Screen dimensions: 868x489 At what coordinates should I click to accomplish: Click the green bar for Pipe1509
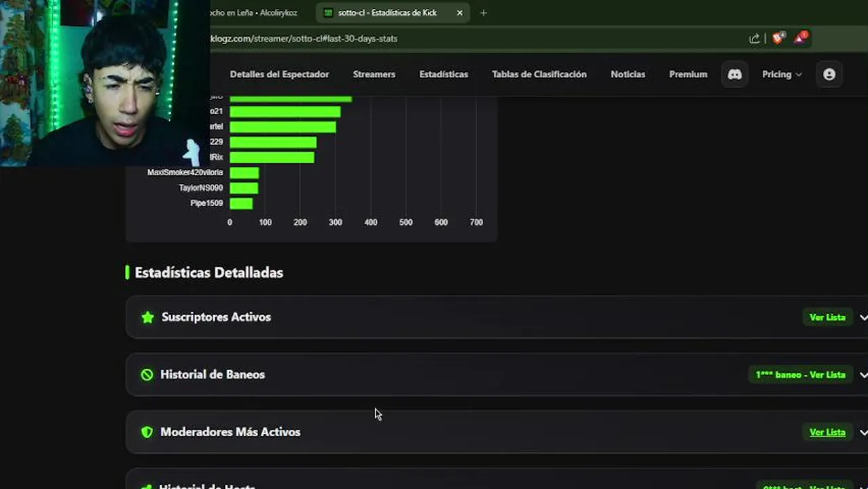point(241,204)
